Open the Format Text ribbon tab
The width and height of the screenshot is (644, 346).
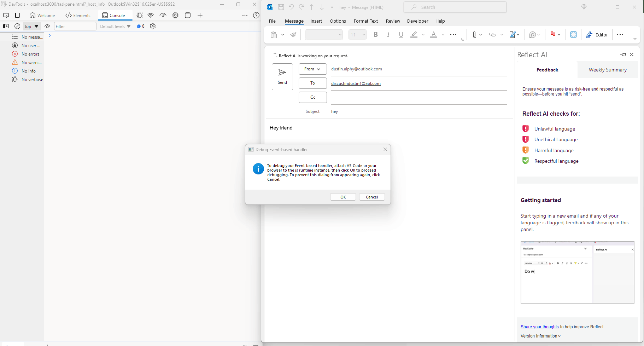pos(365,21)
